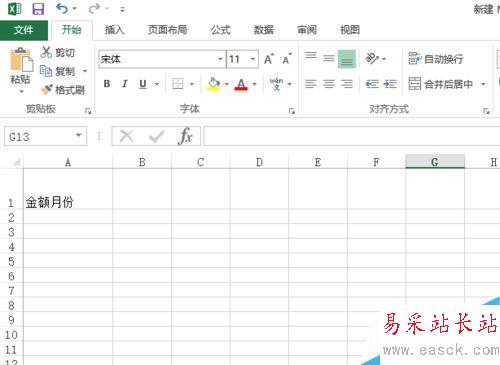Screen dimensions: 500x365
Task: Open the undo history dropdown arrow
Action: click(x=75, y=9)
